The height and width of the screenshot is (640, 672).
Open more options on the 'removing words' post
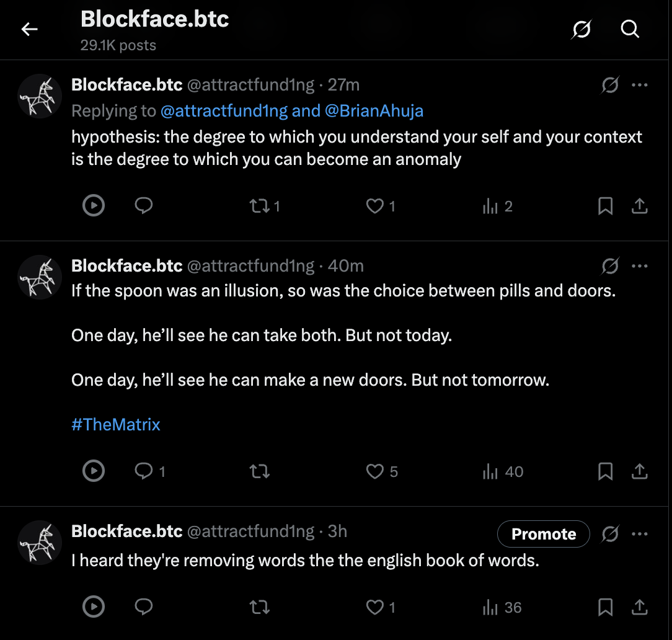pos(639,533)
